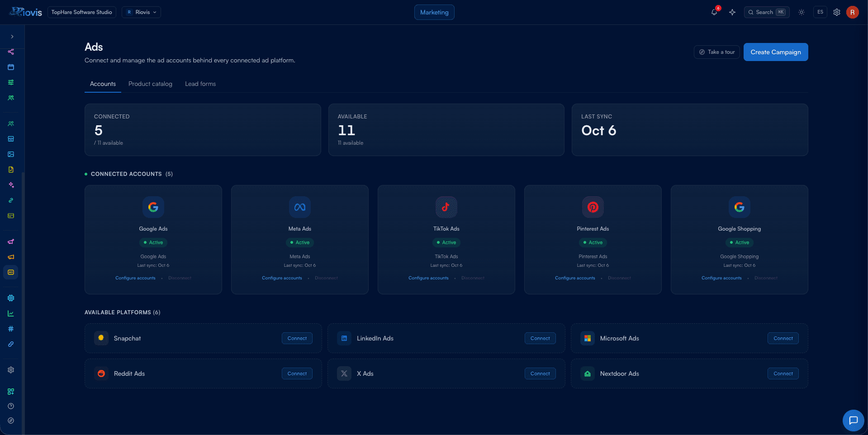Image resolution: width=868 pixels, height=435 pixels.
Task: Click the Take a tour button
Action: click(x=717, y=52)
